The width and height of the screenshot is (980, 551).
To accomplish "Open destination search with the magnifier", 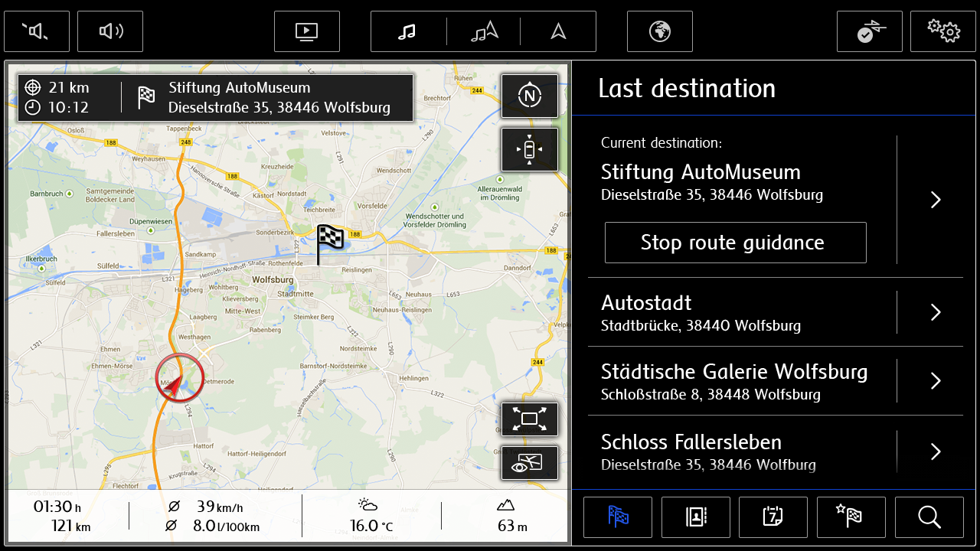I will (x=929, y=517).
